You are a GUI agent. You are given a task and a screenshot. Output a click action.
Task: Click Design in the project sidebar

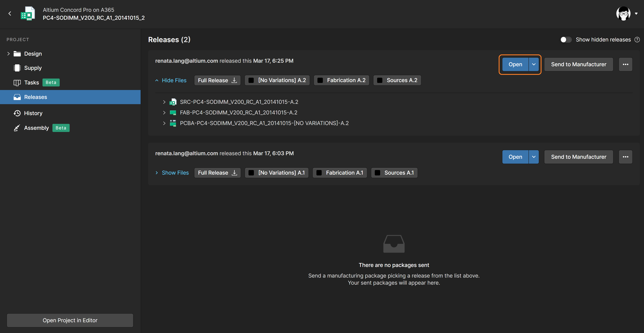[33, 53]
